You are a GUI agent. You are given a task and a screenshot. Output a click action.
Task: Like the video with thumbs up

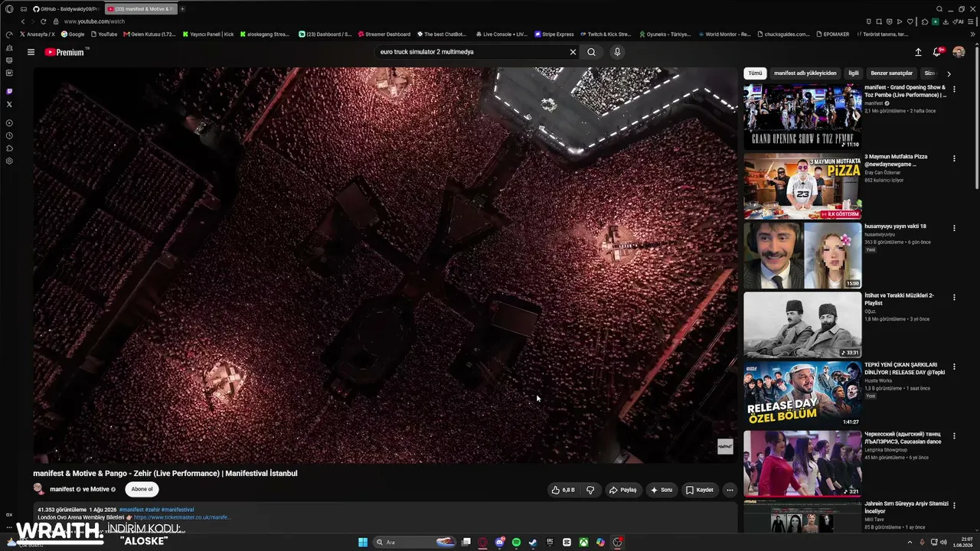563,490
